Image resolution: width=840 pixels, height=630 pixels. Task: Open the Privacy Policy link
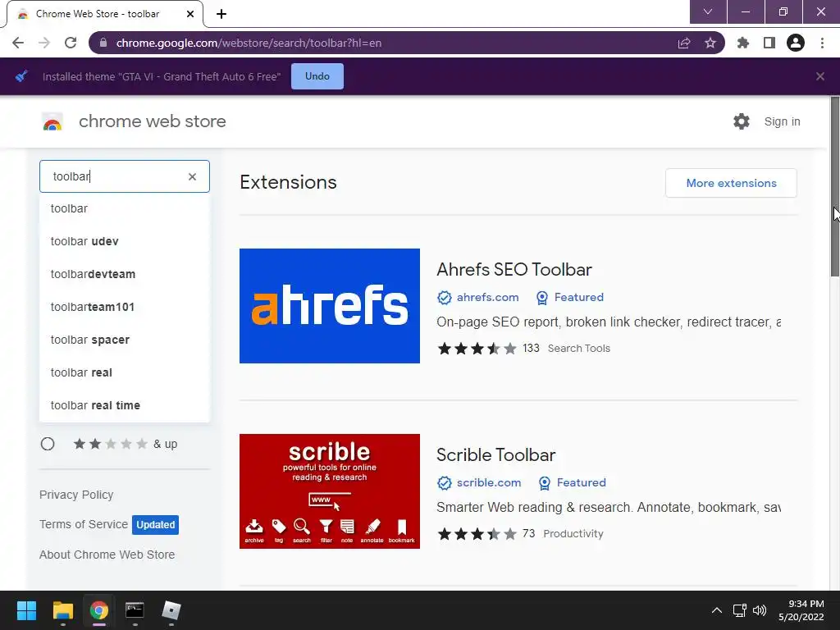pyautogui.click(x=76, y=495)
